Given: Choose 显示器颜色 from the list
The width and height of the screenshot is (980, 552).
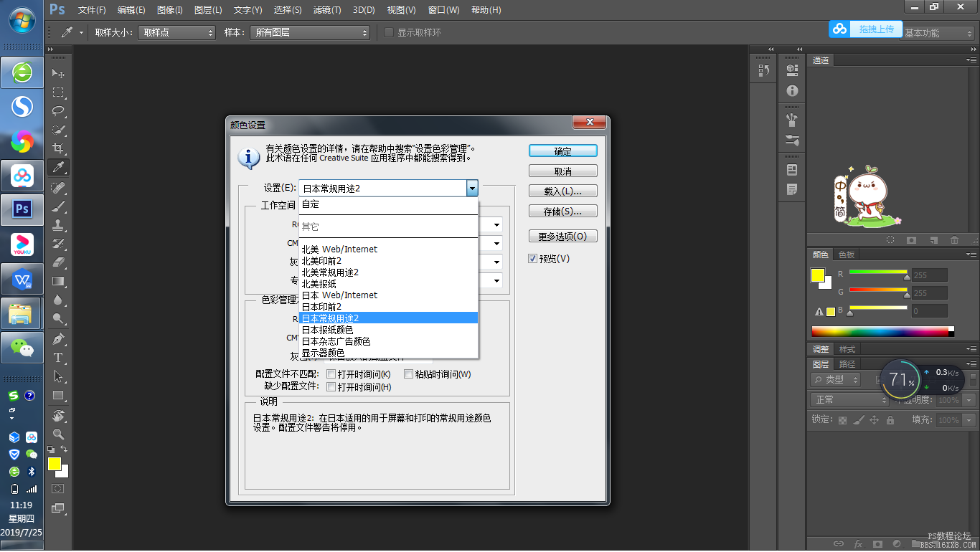Looking at the screenshot, I should pyautogui.click(x=388, y=353).
